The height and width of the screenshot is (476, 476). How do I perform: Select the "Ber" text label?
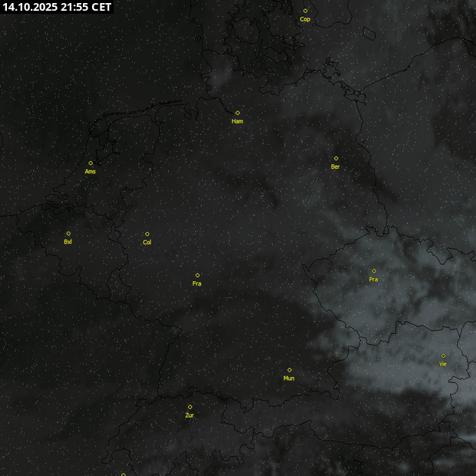[x=336, y=167]
